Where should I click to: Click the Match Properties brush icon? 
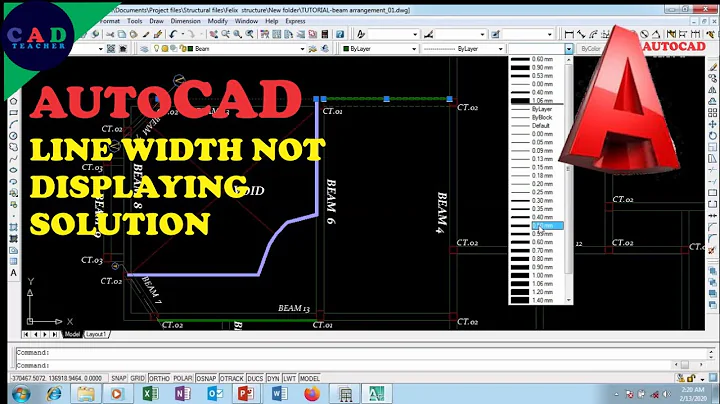coord(146,34)
